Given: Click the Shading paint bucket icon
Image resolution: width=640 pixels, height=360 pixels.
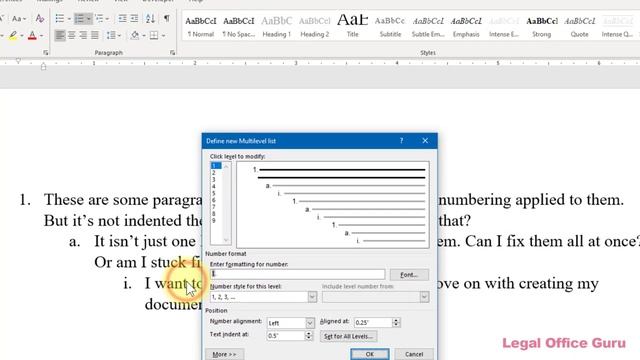Looking at the screenshot, I should click(135, 36).
